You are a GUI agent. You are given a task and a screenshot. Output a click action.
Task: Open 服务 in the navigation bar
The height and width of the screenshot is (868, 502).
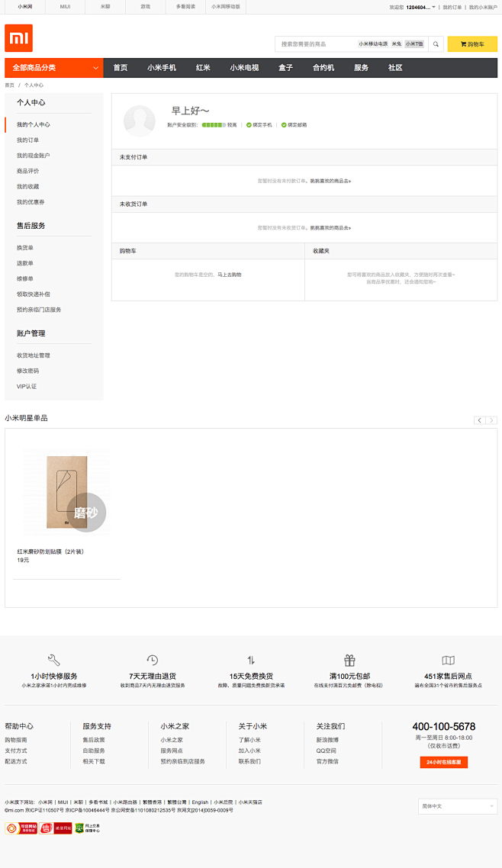pos(361,68)
